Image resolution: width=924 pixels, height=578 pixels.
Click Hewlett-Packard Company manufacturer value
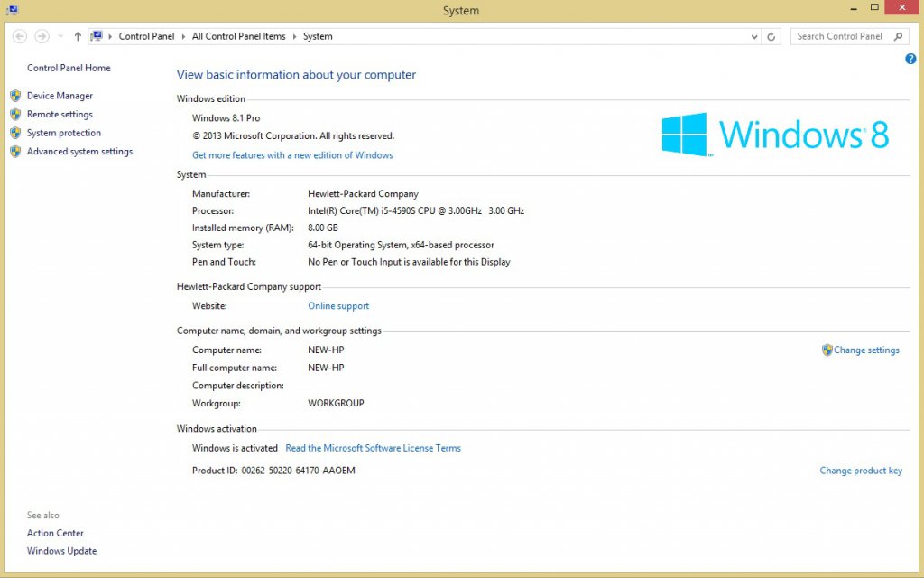[x=363, y=194]
